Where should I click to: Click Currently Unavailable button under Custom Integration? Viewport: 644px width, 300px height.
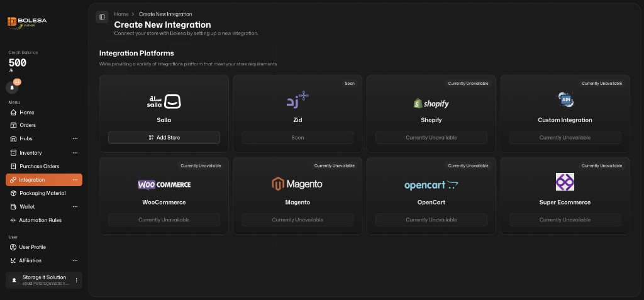coord(565,138)
